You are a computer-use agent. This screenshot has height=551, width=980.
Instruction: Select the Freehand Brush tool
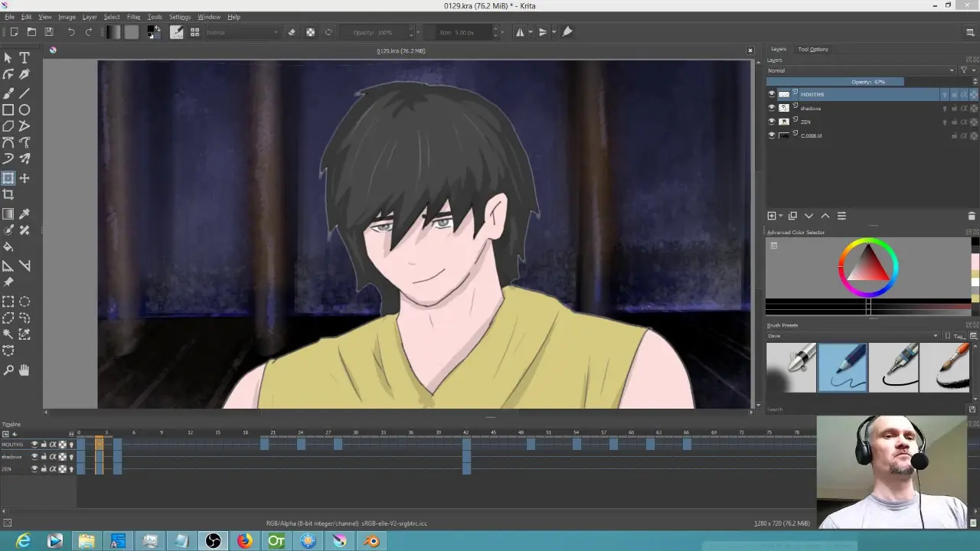coord(8,93)
